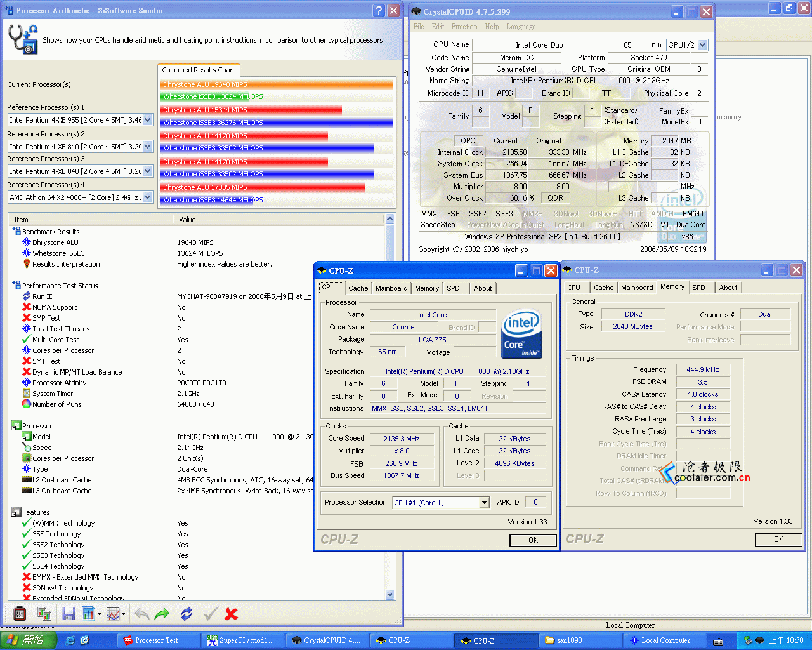Click the blue refresh arrows icon

coord(187,614)
